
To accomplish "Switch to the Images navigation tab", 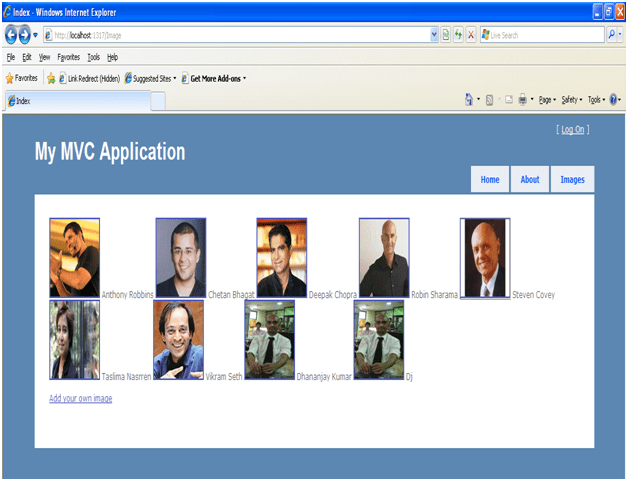I will click(x=572, y=180).
